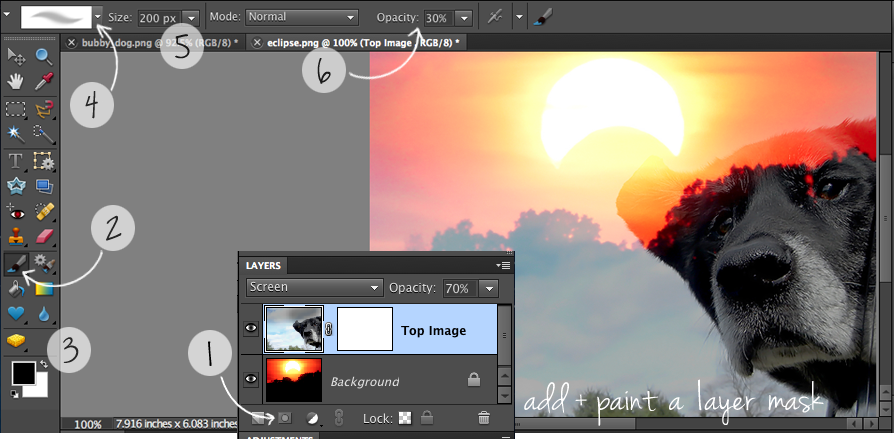The height and width of the screenshot is (439, 894).
Task: Select the Zoom magnifier tool
Action: click(44, 57)
